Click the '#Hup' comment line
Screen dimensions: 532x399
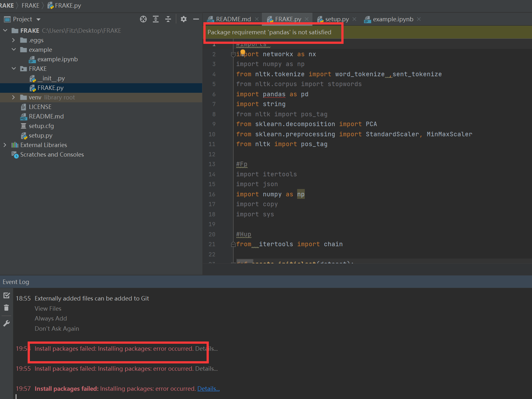coord(244,234)
